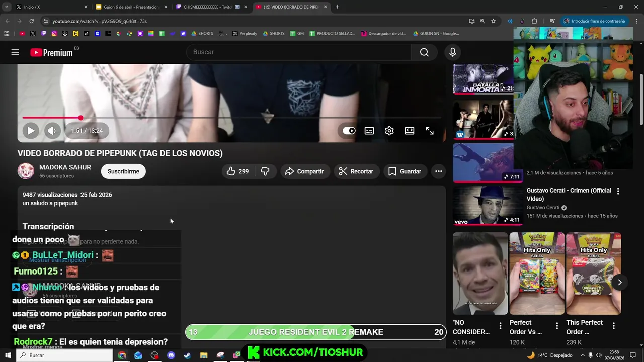Open the GUION SN - Google bookmark
The width and height of the screenshot is (644, 362).
[436, 34]
